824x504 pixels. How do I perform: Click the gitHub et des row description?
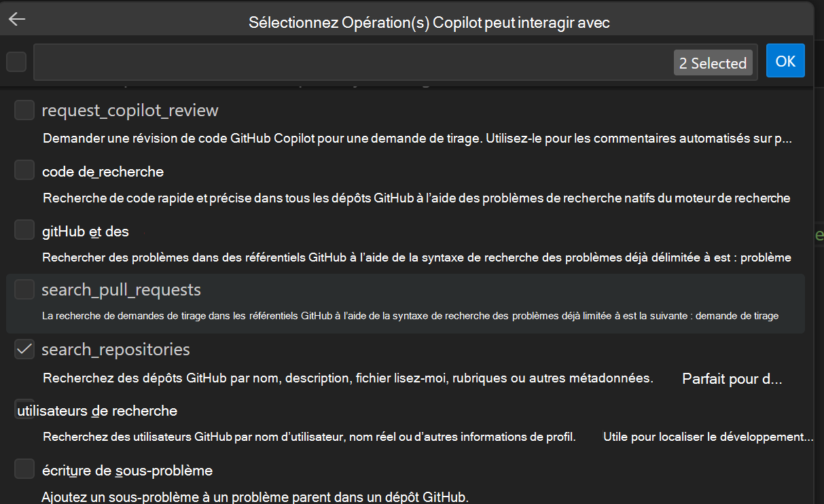[416, 257]
